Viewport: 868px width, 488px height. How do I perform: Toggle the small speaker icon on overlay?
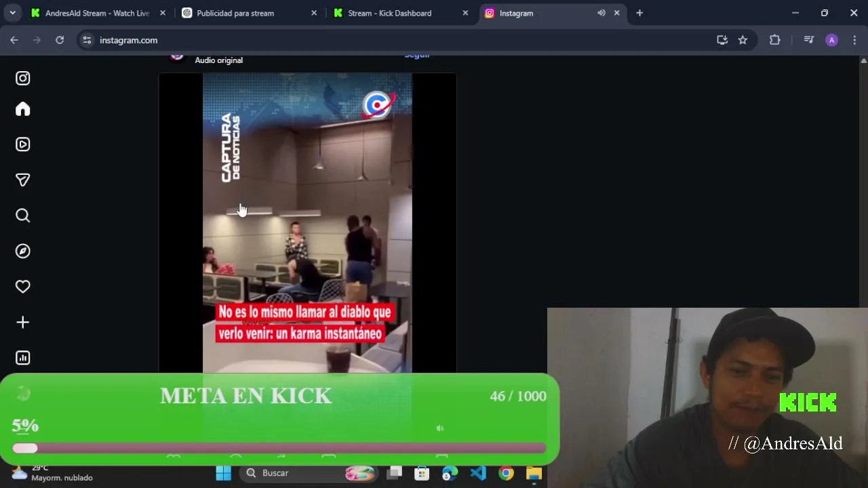[439, 428]
